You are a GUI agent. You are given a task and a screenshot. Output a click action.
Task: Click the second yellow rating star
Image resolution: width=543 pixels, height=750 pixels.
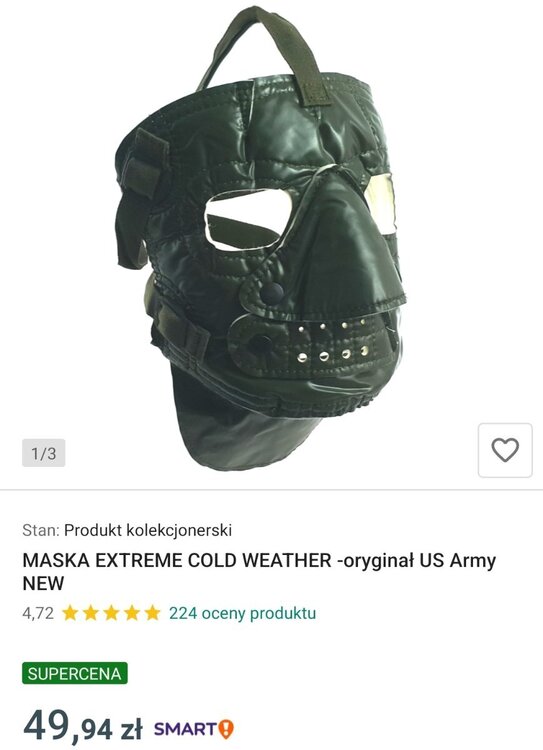pos(91,613)
